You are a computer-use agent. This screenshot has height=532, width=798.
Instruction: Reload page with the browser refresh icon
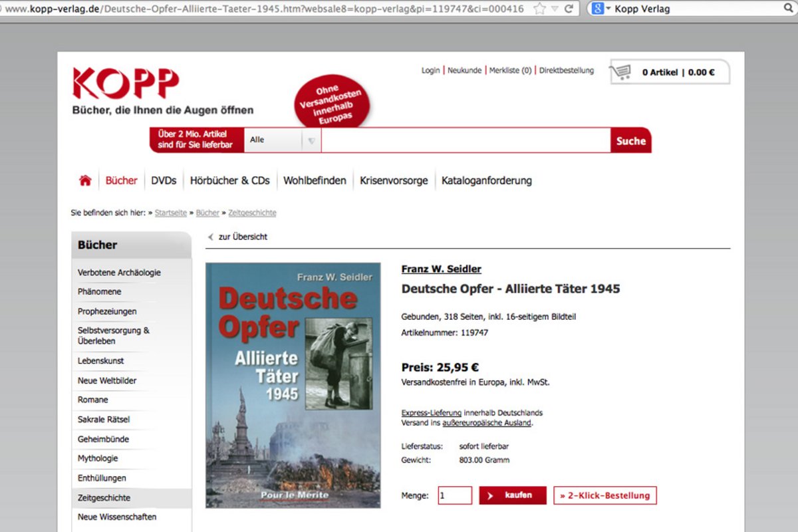pyautogui.click(x=569, y=9)
